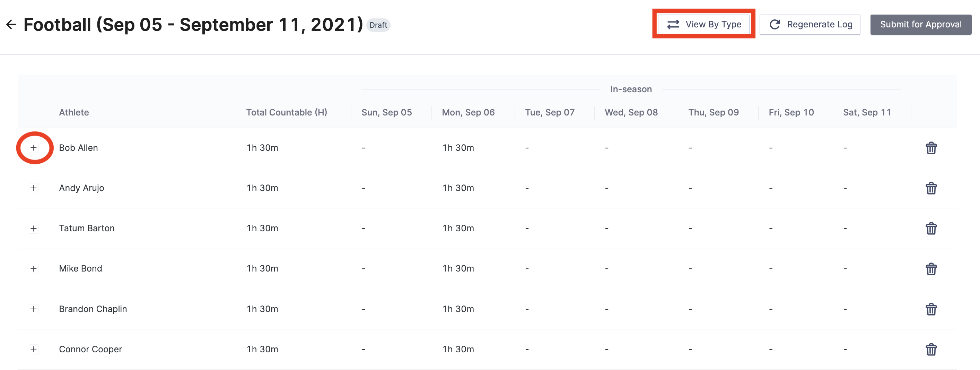Viewport: 980px width, 370px height.
Task: Click the refresh icon on Regenerate Log
Action: coord(775,24)
